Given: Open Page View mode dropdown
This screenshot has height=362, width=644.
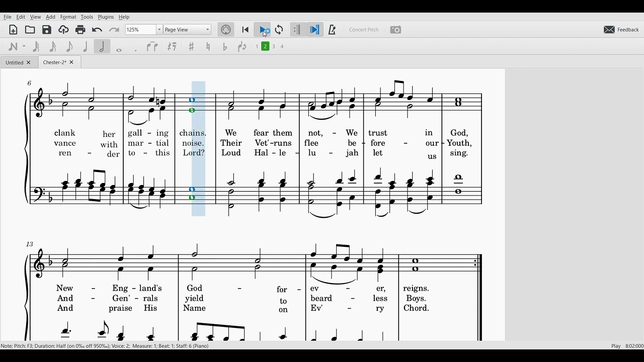Looking at the screenshot, I should [x=187, y=30].
